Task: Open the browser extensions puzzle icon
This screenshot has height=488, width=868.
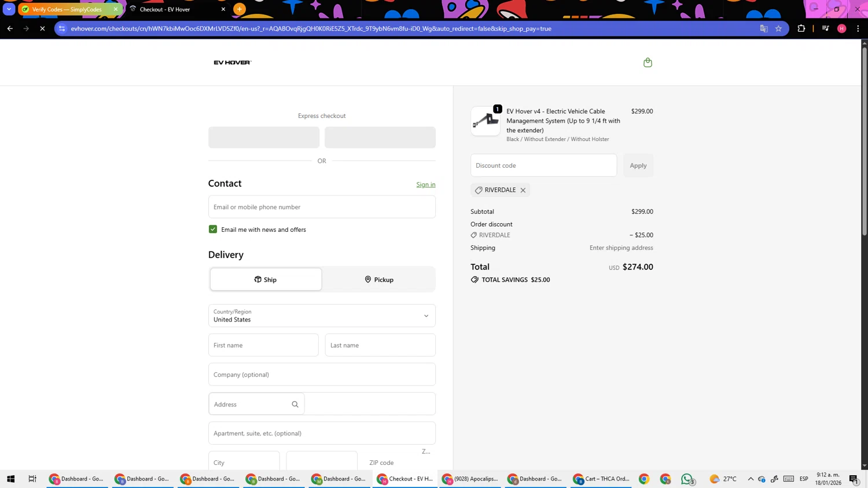Action: tap(801, 28)
